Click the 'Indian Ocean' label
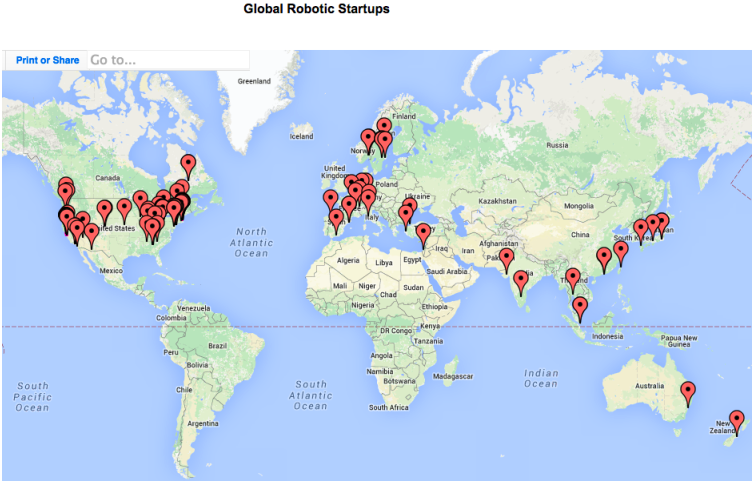The width and height of the screenshot is (753, 484). 541,378
